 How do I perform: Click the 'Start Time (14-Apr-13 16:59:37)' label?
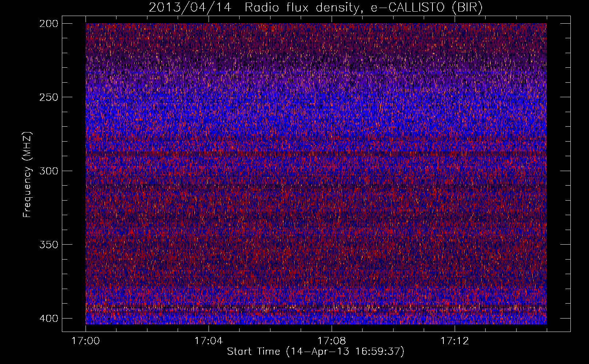(316, 352)
